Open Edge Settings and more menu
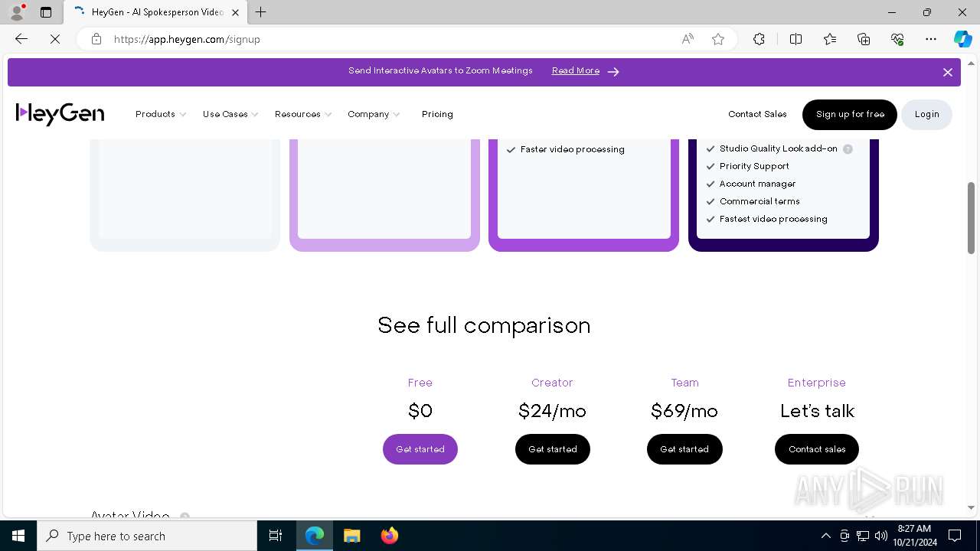Screen dimensions: 980x551 pyautogui.click(x=931, y=39)
